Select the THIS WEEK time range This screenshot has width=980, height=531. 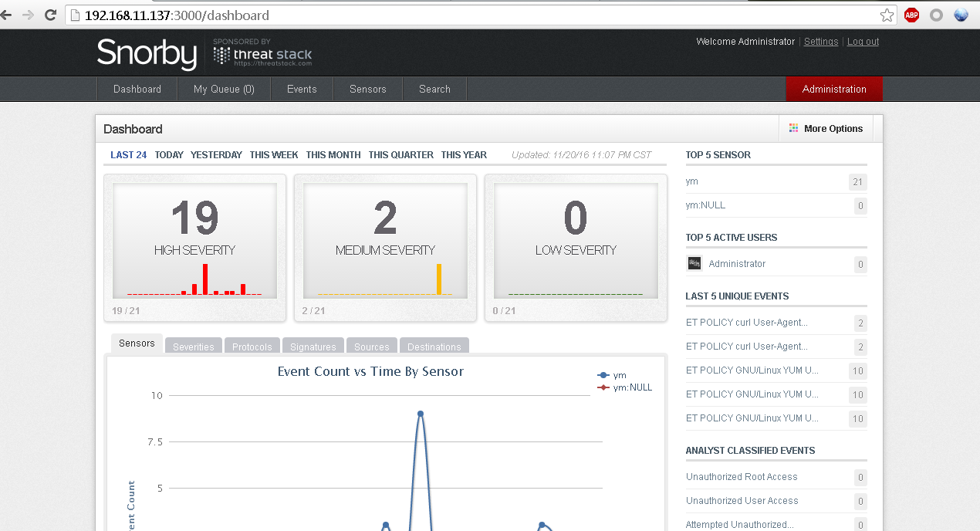pyautogui.click(x=273, y=155)
